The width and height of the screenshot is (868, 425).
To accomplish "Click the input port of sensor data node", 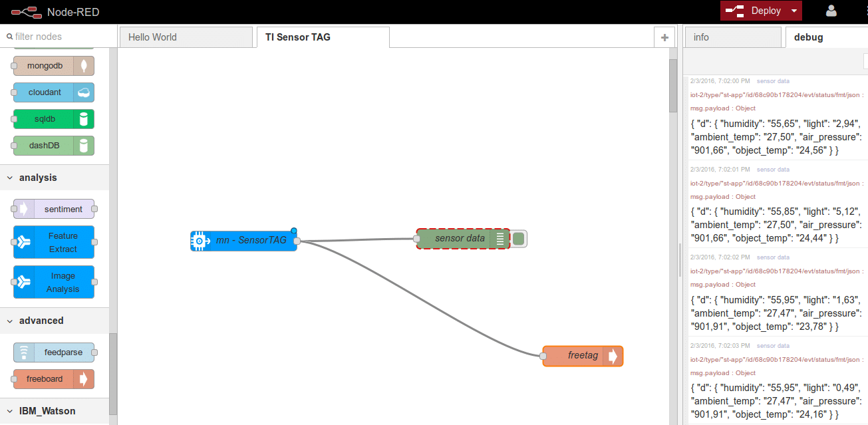I will click(x=416, y=239).
